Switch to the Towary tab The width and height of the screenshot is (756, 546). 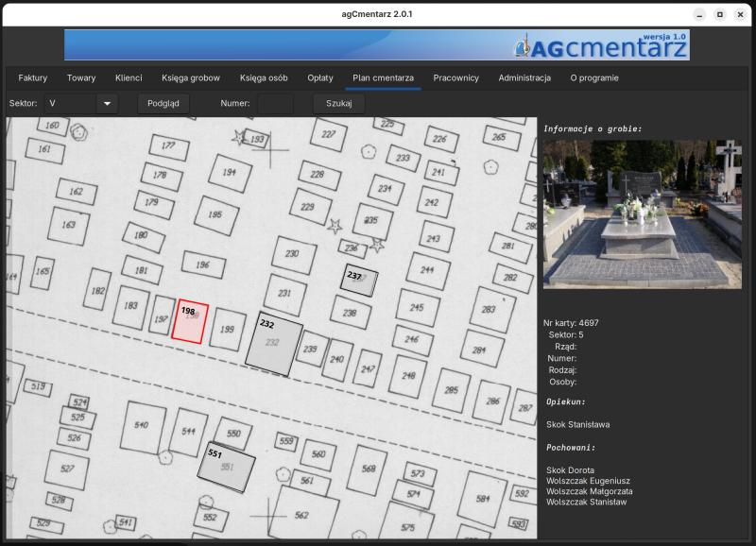tap(81, 77)
